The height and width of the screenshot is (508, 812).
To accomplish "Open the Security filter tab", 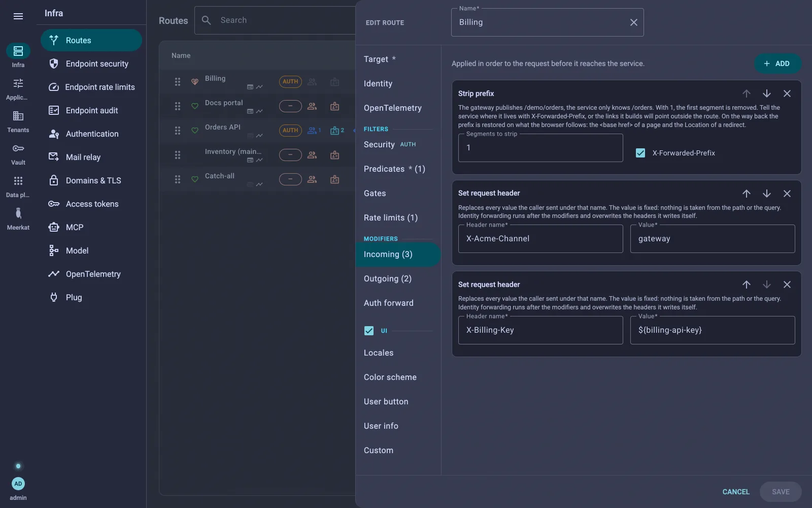I will pyautogui.click(x=398, y=145).
